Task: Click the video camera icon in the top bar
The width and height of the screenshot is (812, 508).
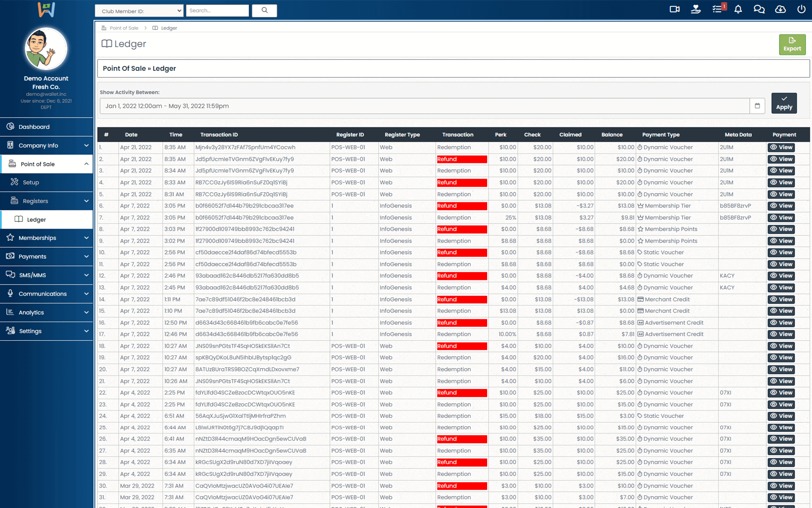Action: [675, 9]
